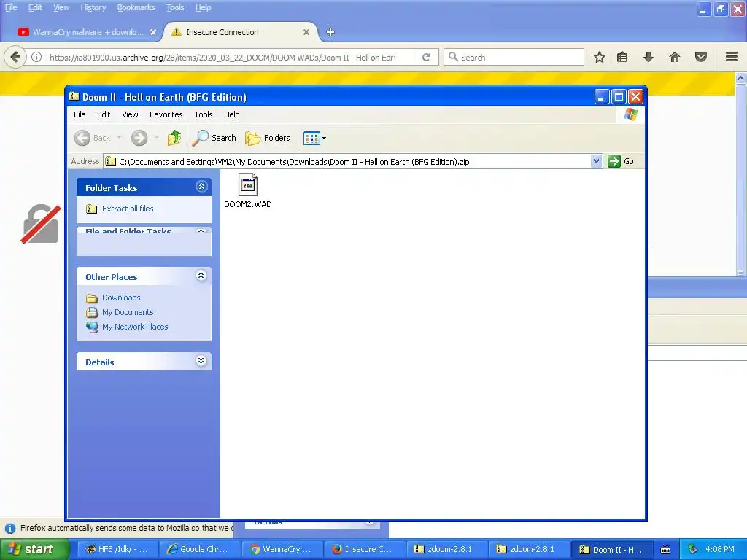Open Firefox History menu

(x=93, y=7)
